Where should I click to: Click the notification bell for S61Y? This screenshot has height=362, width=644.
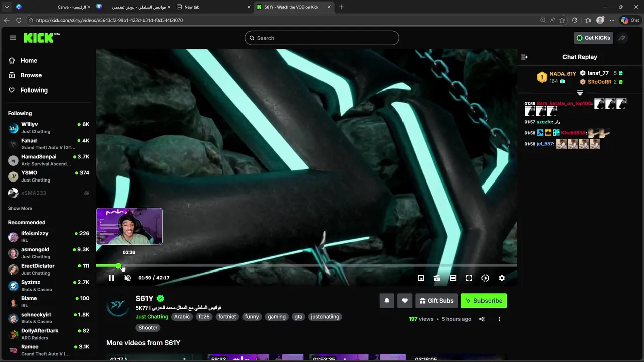[387, 301]
